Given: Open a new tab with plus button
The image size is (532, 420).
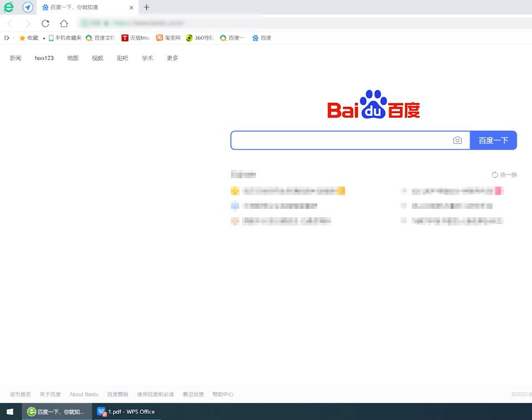Looking at the screenshot, I should (x=146, y=7).
